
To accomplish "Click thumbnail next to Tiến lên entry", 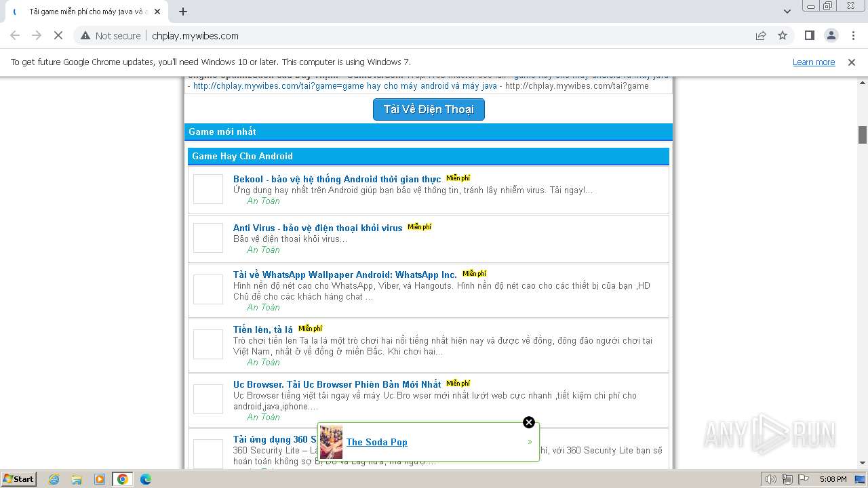I will pyautogui.click(x=208, y=344).
